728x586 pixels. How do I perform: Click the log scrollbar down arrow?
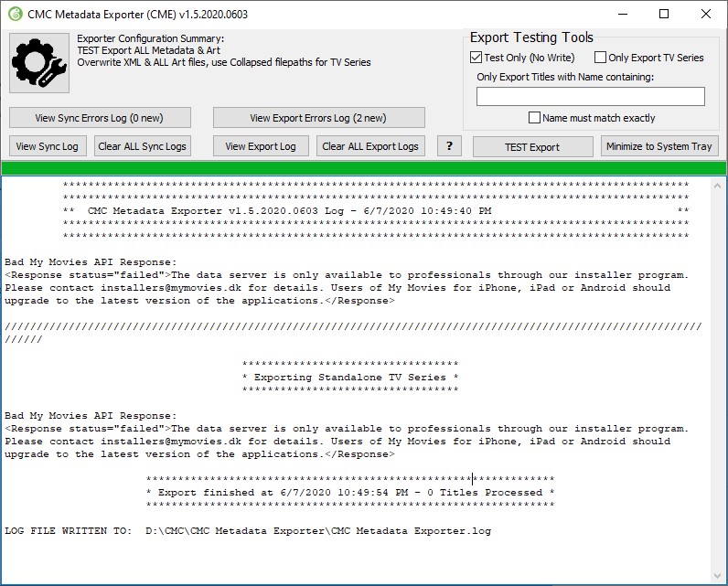(717, 576)
